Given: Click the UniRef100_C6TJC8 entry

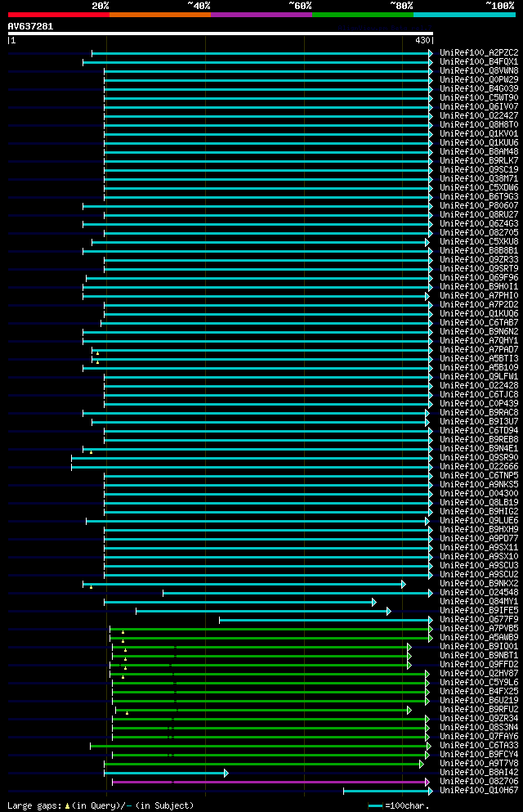Looking at the screenshot, I should tap(479, 395).
